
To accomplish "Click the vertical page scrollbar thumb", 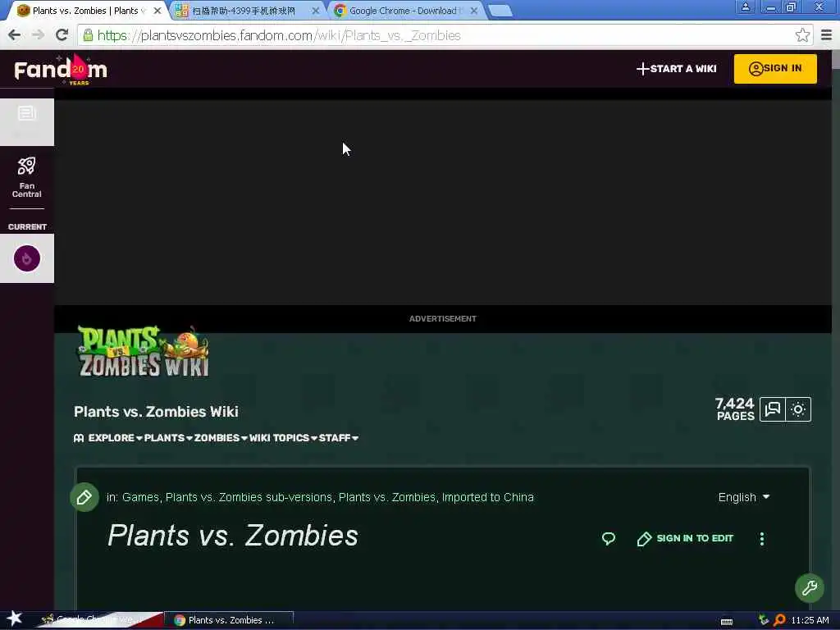I will [x=836, y=60].
